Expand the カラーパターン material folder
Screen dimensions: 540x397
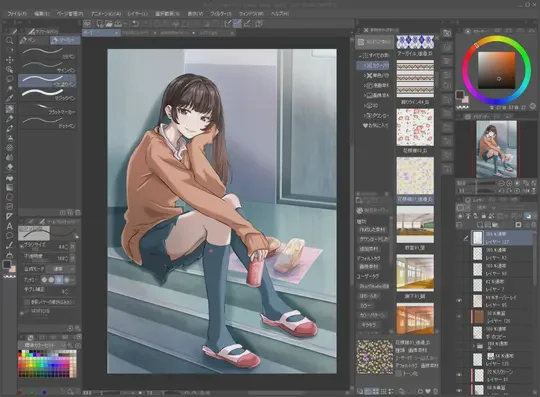point(364,65)
